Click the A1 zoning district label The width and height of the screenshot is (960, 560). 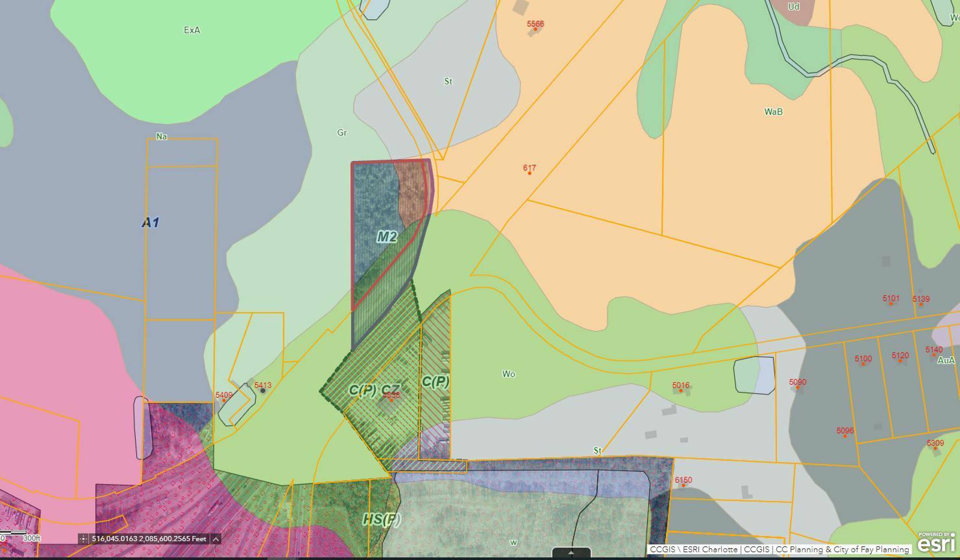pos(150,223)
